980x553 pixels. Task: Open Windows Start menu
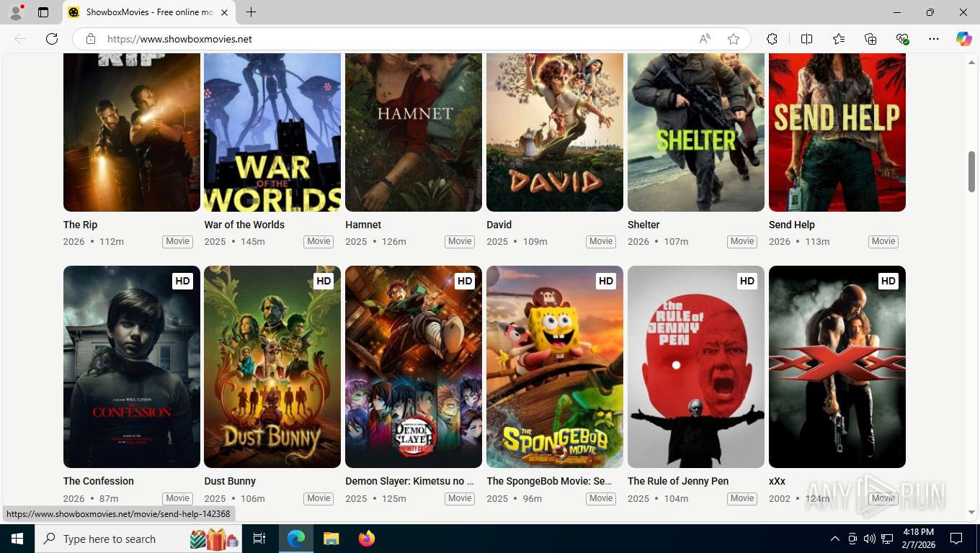pos(17,539)
